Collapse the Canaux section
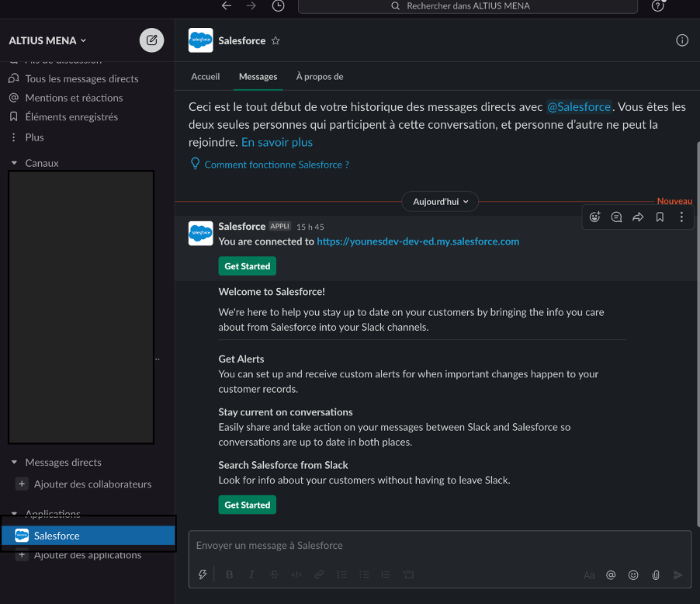This screenshot has width=700, height=604. pos(14,163)
